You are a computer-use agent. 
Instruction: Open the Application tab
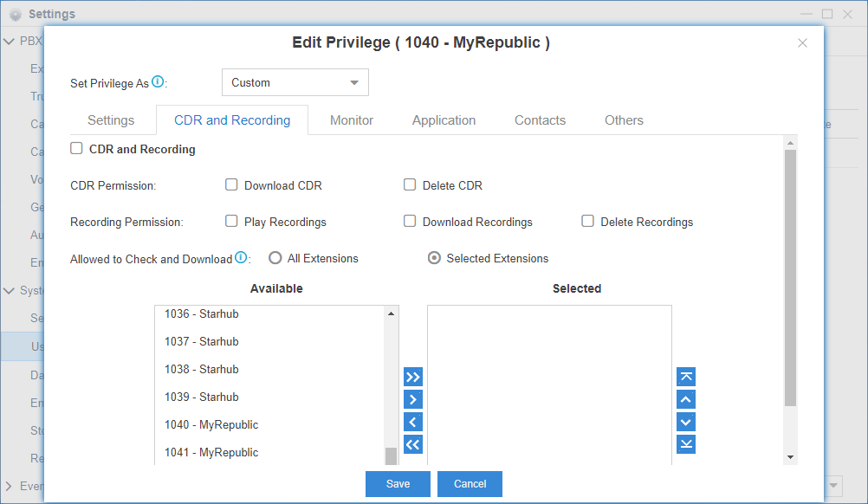pyautogui.click(x=444, y=120)
